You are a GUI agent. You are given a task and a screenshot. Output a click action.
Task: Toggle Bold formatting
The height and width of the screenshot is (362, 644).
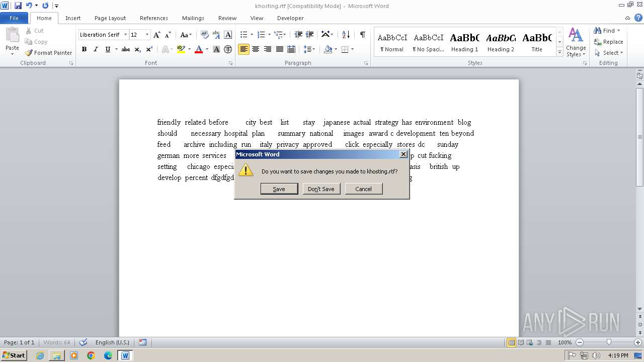(84, 49)
